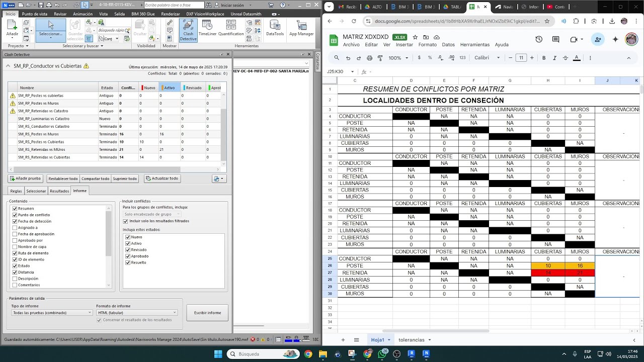Click Actualizar todo button
This screenshot has width=644, height=362.
point(162,178)
